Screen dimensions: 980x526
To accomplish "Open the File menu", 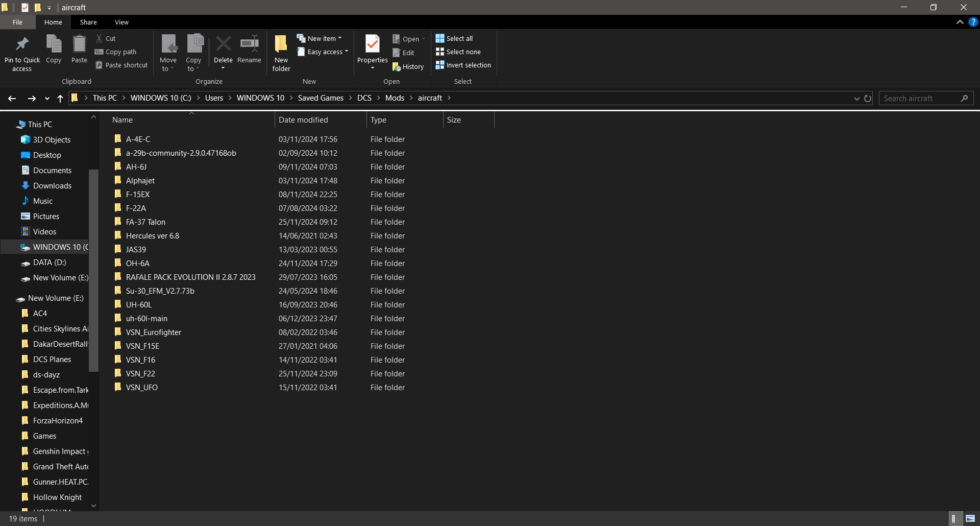I will 17,22.
